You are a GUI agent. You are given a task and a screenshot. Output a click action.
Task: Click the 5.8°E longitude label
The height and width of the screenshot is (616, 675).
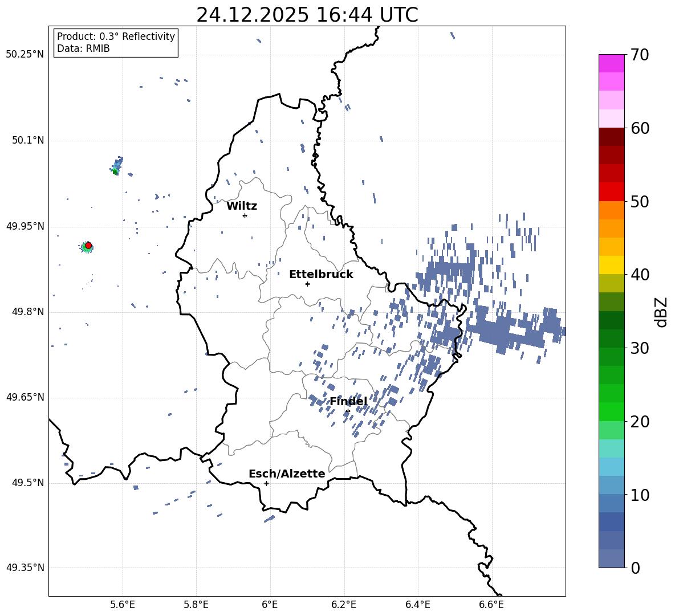[x=196, y=605]
